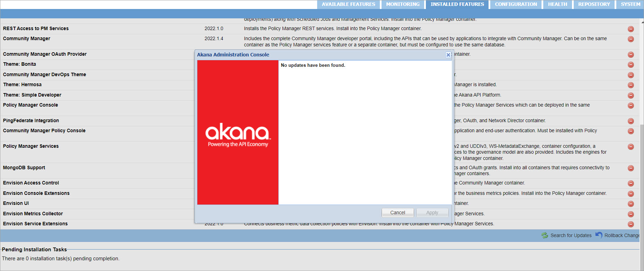The width and height of the screenshot is (644, 271).
Task: Open the Available Features tab
Action: coord(348,4)
